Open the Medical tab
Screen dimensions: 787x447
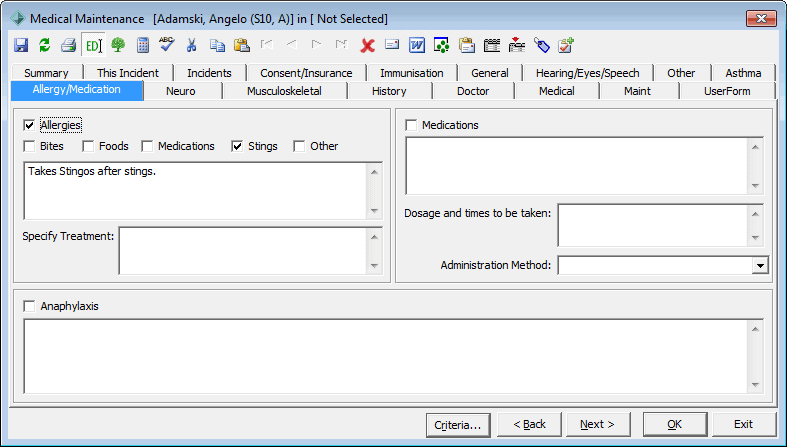coord(557,91)
